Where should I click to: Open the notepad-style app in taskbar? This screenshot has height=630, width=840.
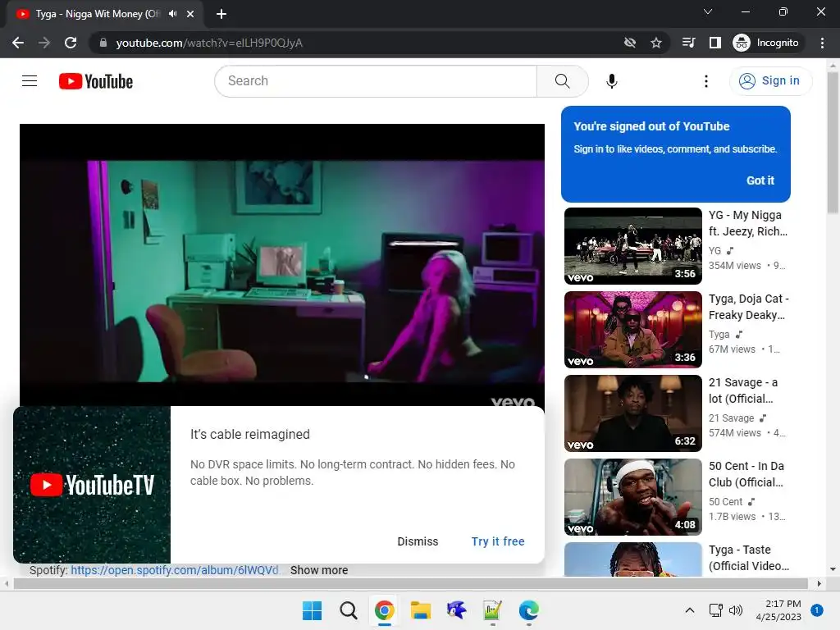492,610
